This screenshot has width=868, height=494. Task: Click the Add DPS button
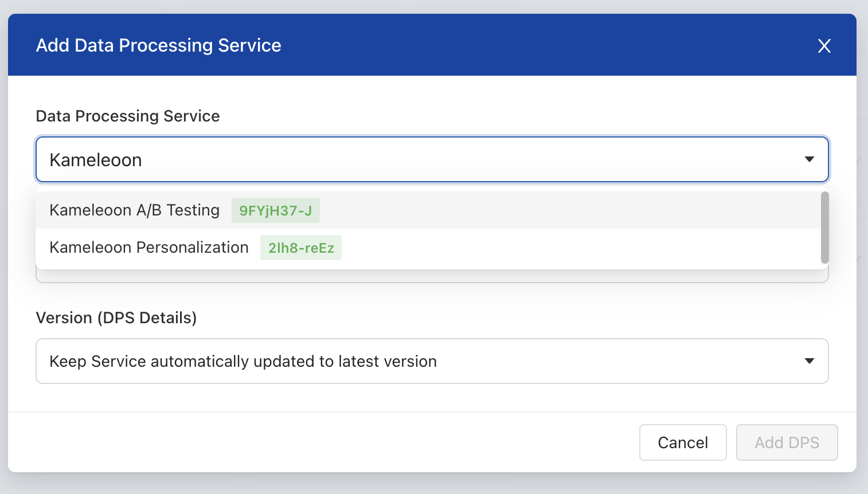[x=787, y=442]
